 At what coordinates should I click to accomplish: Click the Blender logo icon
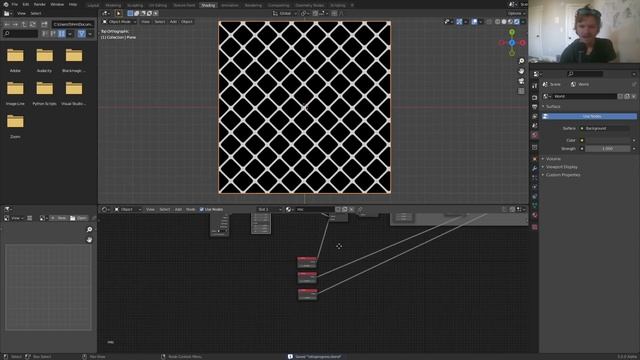6,4
